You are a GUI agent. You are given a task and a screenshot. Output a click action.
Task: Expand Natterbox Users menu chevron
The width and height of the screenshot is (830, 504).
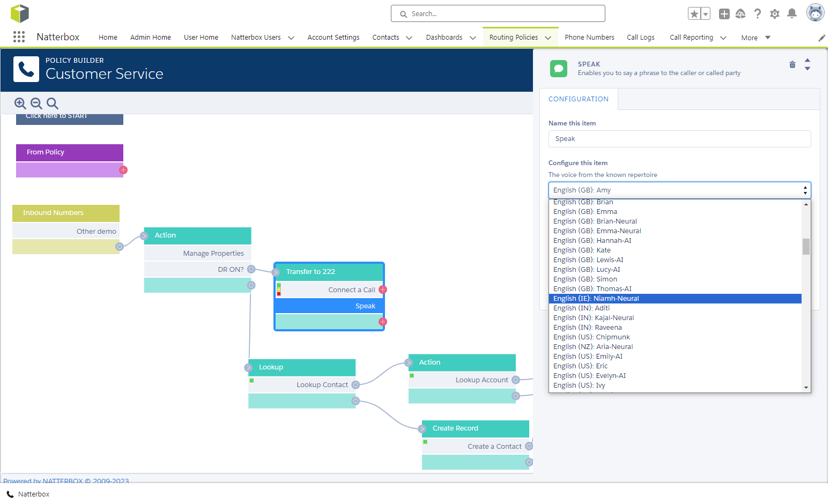pyautogui.click(x=291, y=38)
